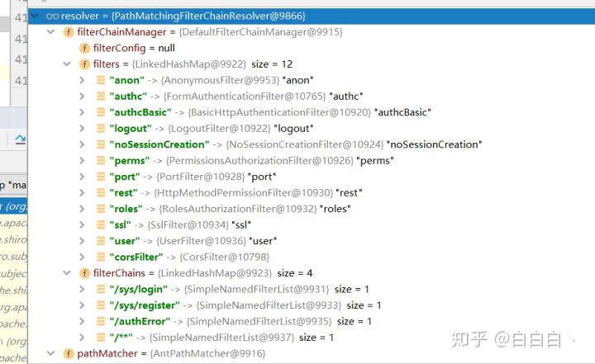The width and height of the screenshot is (595, 364).
Task: Click the blue step arrow icon in left panel
Action: point(20,139)
